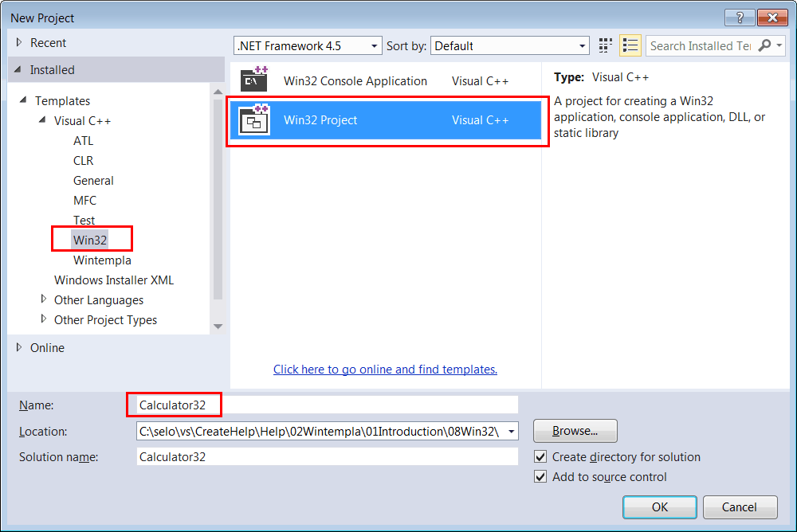Collapse the Visual C++ tree node

43,120
